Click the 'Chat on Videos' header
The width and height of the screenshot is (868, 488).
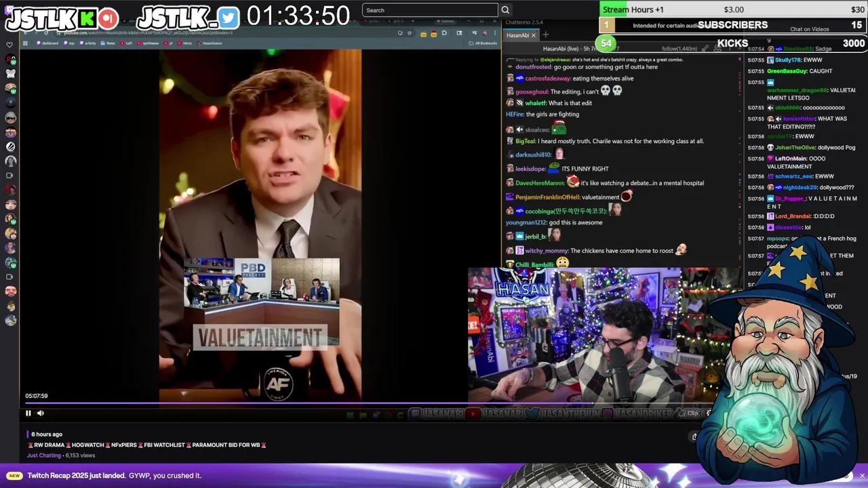[x=809, y=29]
